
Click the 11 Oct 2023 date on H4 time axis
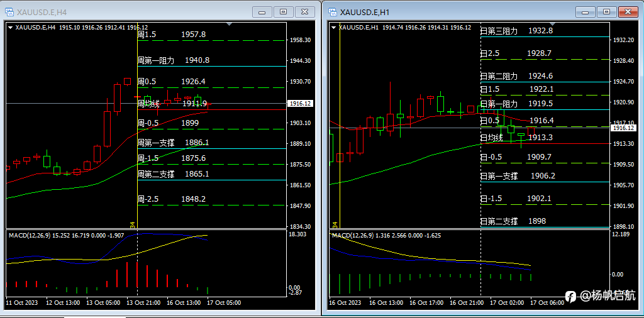click(22, 303)
